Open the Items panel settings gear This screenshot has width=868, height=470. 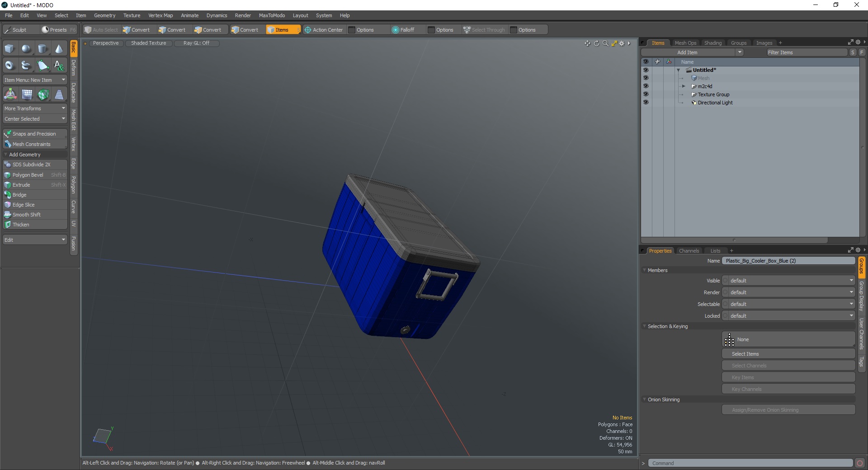tap(858, 42)
